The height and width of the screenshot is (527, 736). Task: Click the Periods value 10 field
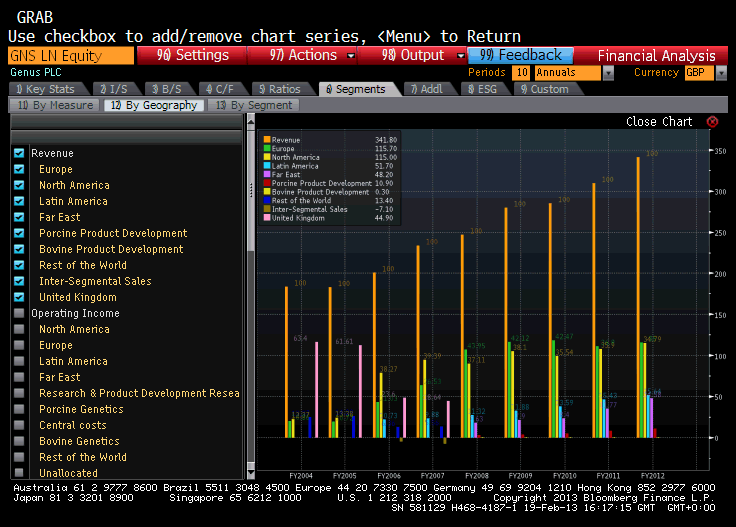coord(521,74)
